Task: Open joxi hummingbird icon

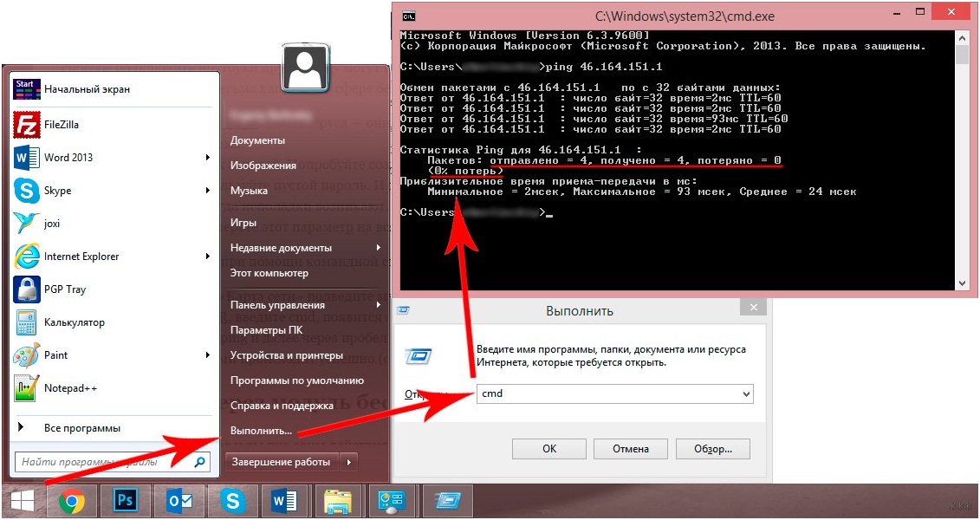Action: [26, 223]
